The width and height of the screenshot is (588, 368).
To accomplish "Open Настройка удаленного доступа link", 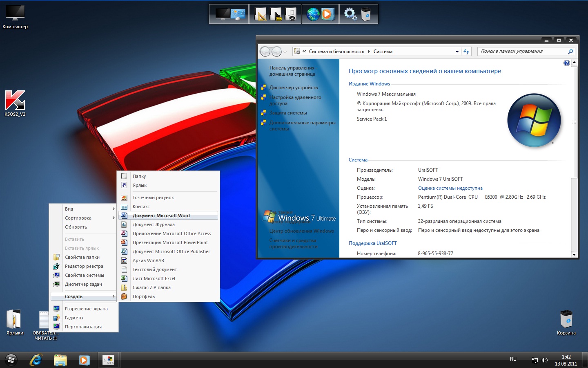I will [x=295, y=100].
